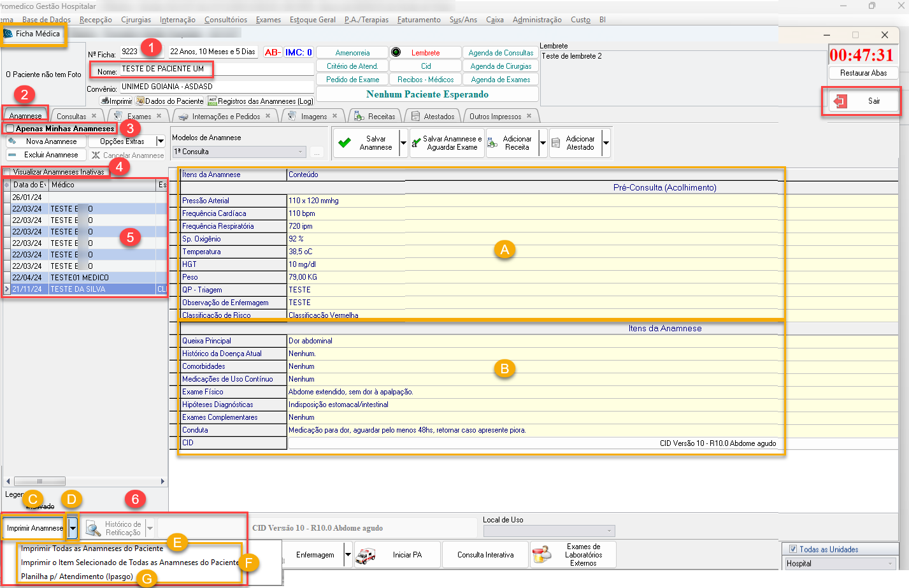Select the 21/11/24 TESTE DA SILVA row

pos(85,289)
